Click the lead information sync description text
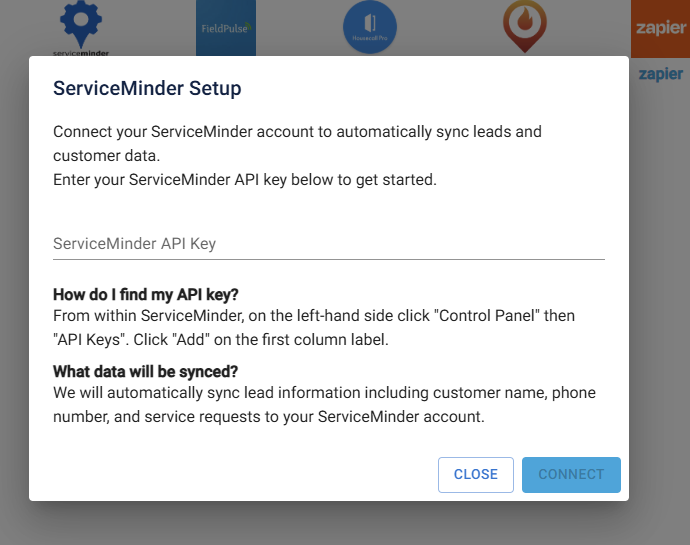 click(x=324, y=393)
